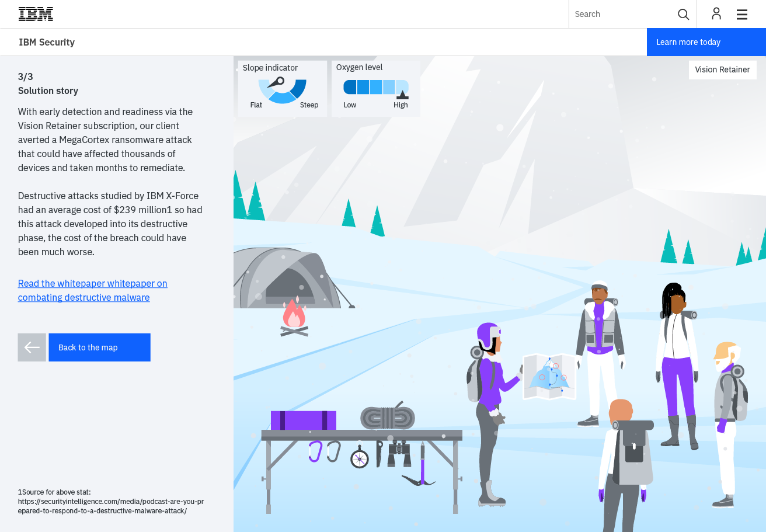Click the binoculars under table
Screen dimensions: 766x532
399,454
